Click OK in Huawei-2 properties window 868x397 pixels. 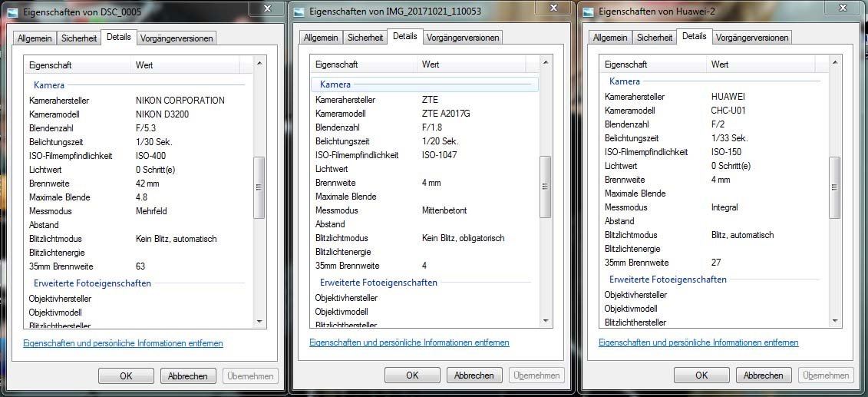[x=702, y=375]
